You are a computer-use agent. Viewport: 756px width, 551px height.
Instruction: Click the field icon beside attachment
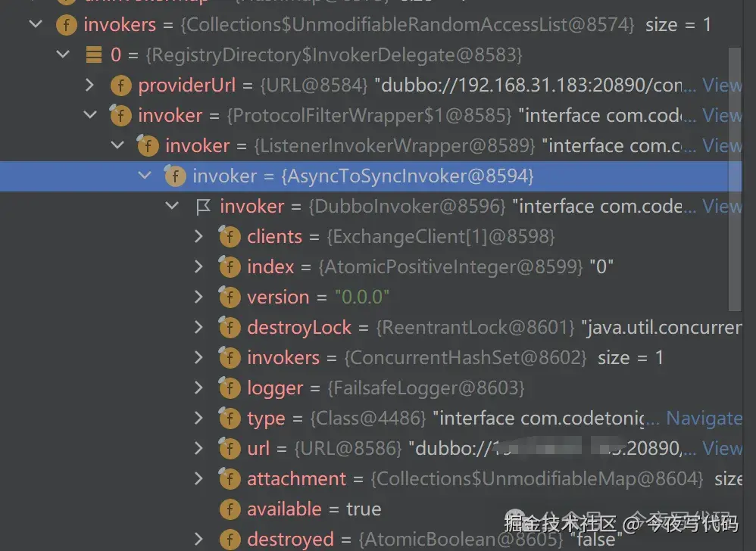pyautogui.click(x=230, y=479)
